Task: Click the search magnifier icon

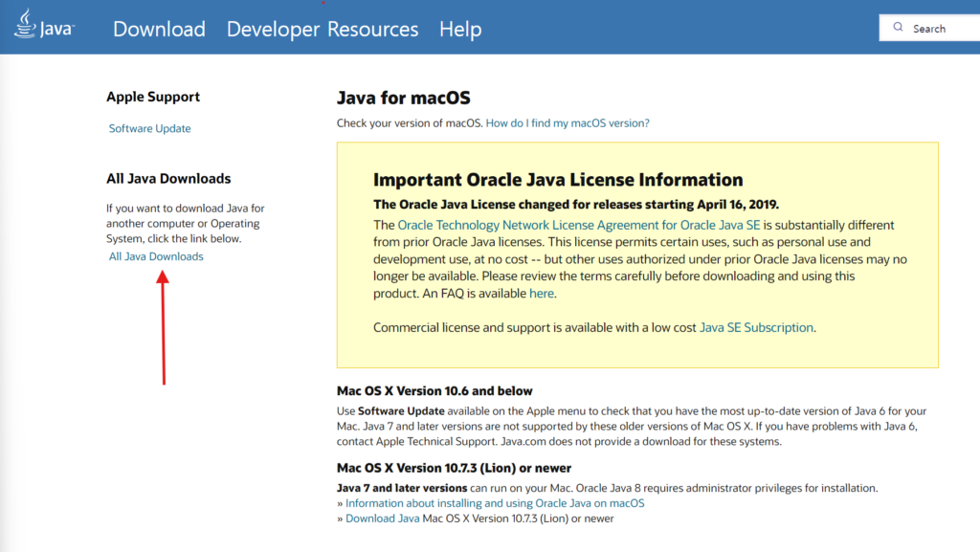Action: click(898, 28)
